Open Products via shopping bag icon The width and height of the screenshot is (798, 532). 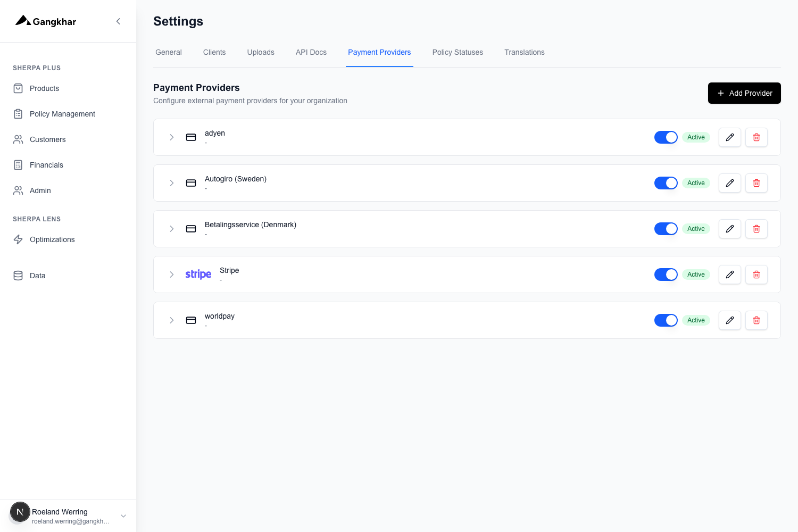[x=18, y=88]
